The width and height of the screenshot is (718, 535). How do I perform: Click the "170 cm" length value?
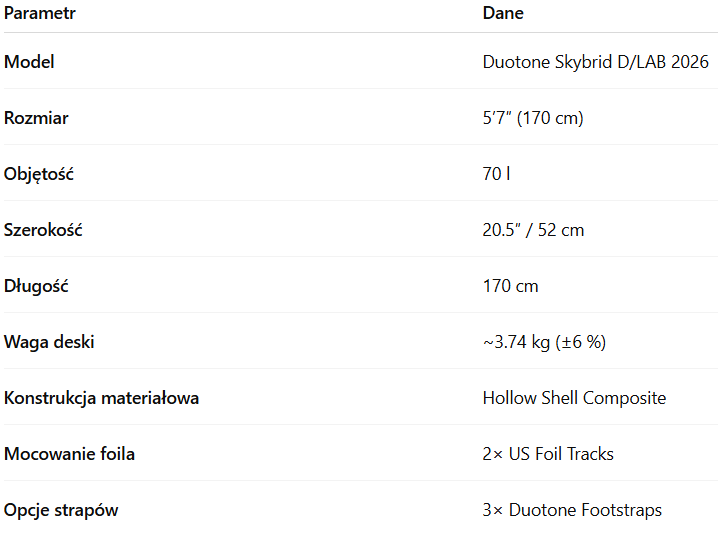pos(510,286)
